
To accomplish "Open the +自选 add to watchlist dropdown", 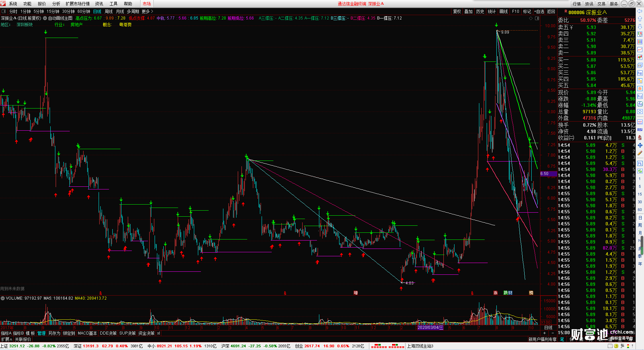I will pyautogui.click(x=539, y=11).
